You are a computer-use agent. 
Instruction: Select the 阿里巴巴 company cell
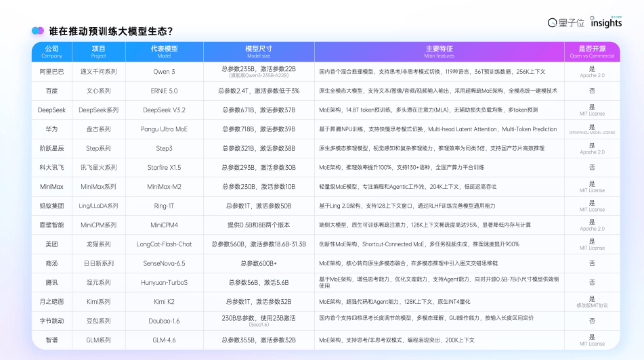click(x=52, y=71)
